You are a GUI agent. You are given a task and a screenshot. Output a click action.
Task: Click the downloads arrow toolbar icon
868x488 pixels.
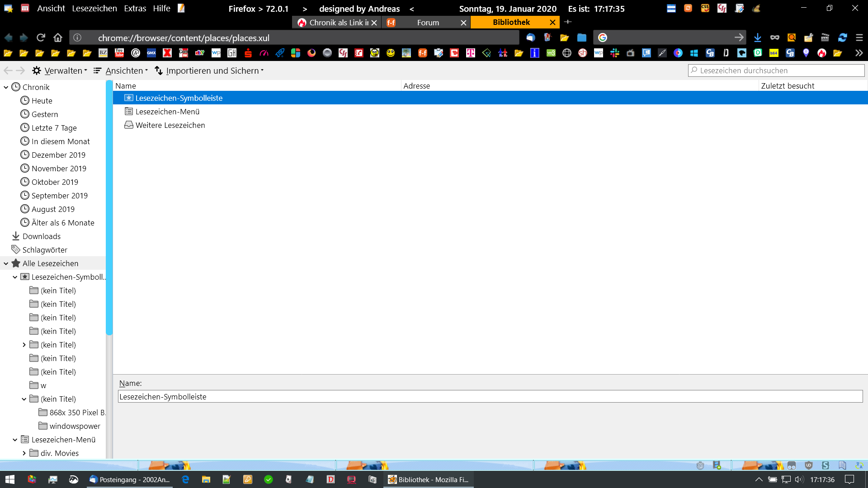pyautogui.click(x=758, y=38)
